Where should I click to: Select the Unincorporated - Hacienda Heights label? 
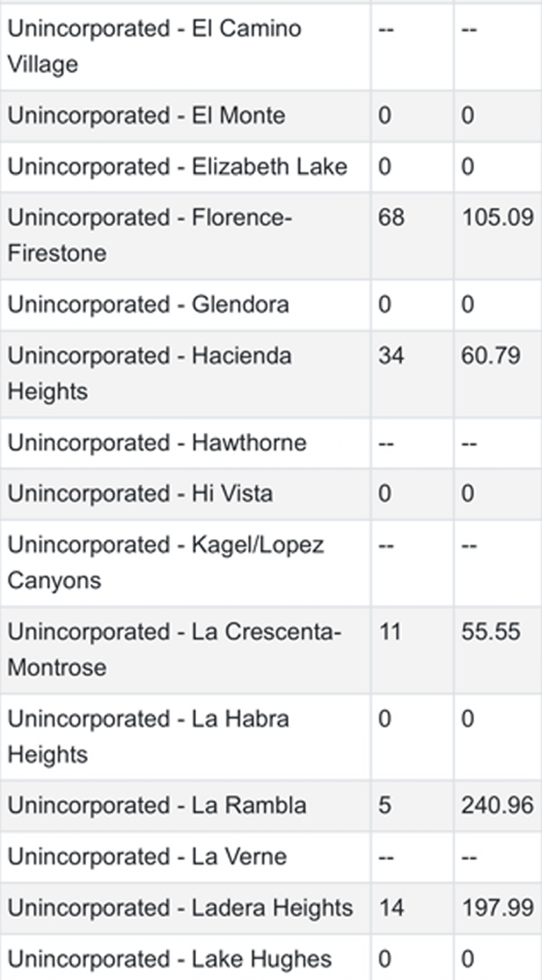click(x=149, y=374)
